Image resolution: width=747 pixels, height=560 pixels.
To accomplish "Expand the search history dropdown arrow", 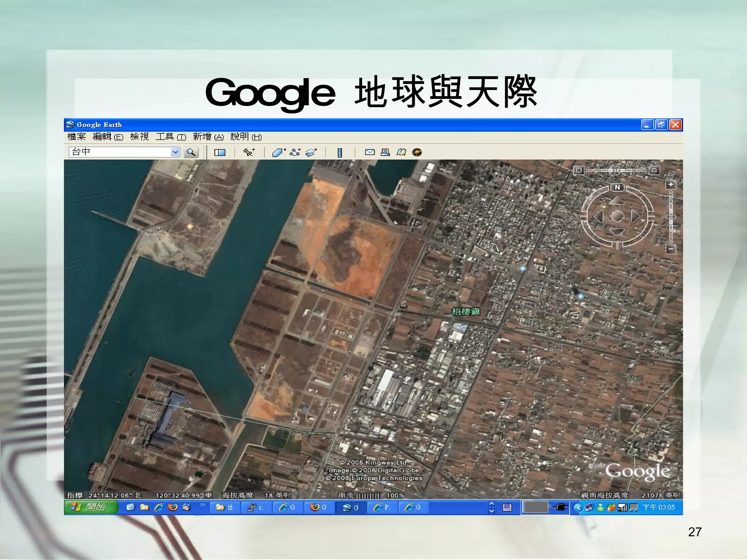I will tap(175, 152).
